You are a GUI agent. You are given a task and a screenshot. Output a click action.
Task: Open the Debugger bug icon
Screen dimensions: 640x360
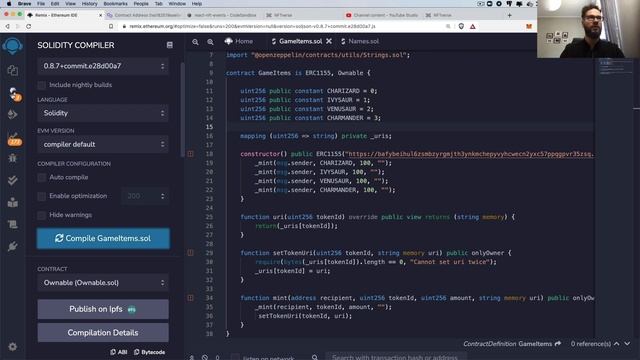pyautogui.click(x=13, y=158)
